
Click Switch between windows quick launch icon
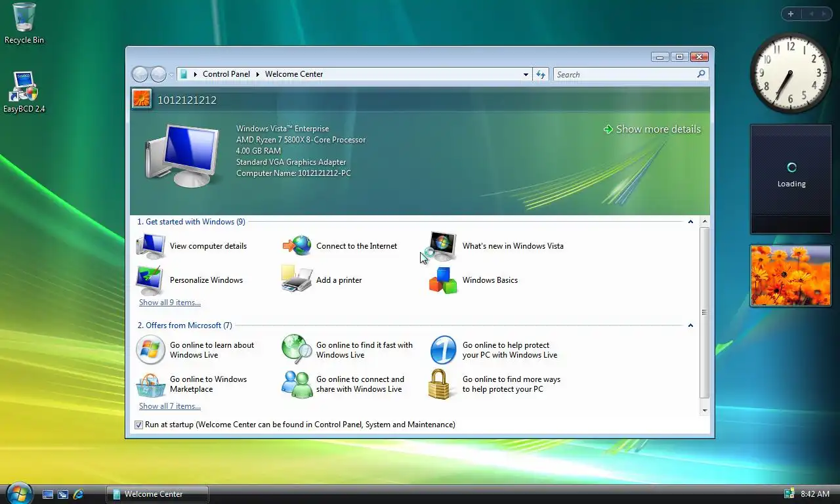point(63,494)
